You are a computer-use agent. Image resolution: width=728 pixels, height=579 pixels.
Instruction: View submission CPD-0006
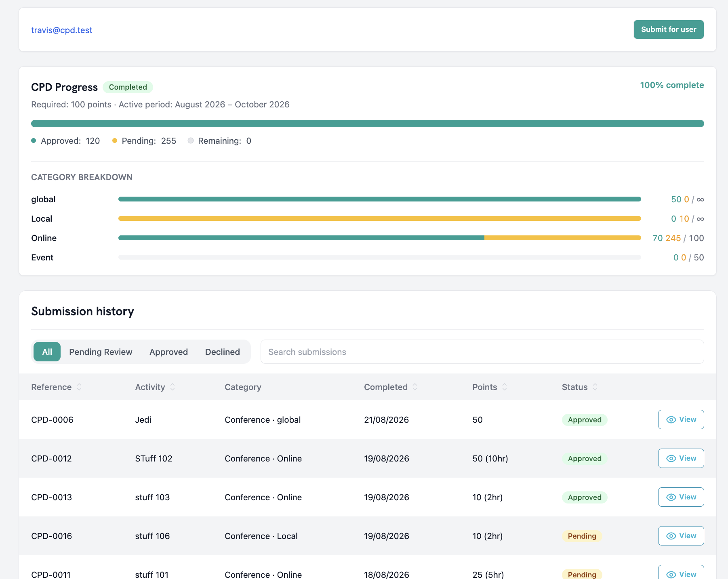681,420
